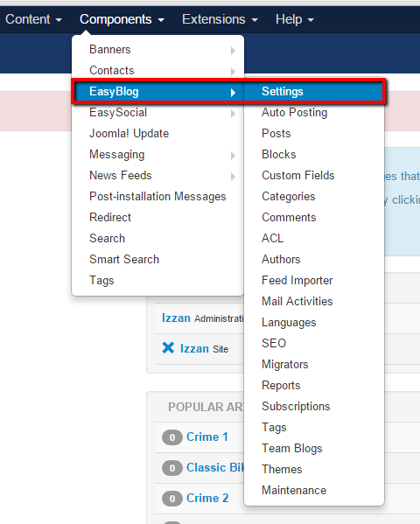The height and width of the screenshot is (524, 420).
Task: Click the hits badge beside Crime 2
Action: point(172,499)
